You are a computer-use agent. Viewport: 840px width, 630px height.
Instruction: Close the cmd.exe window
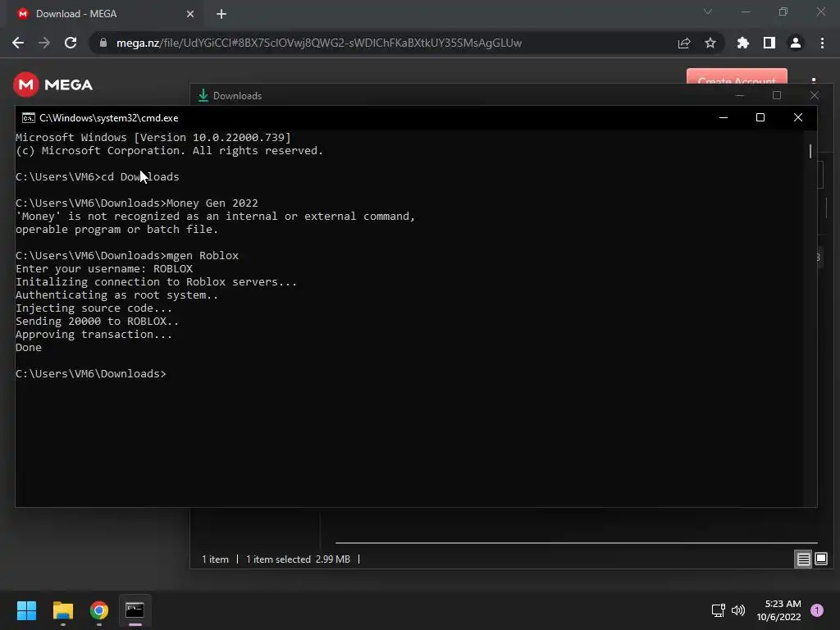pyautogui.click(x=797, y=117)
